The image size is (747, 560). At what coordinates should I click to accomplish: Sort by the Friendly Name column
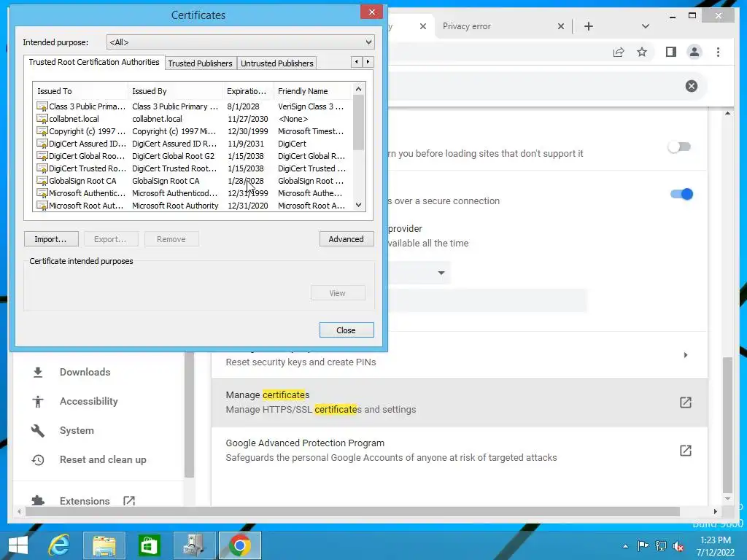point(313,91)
